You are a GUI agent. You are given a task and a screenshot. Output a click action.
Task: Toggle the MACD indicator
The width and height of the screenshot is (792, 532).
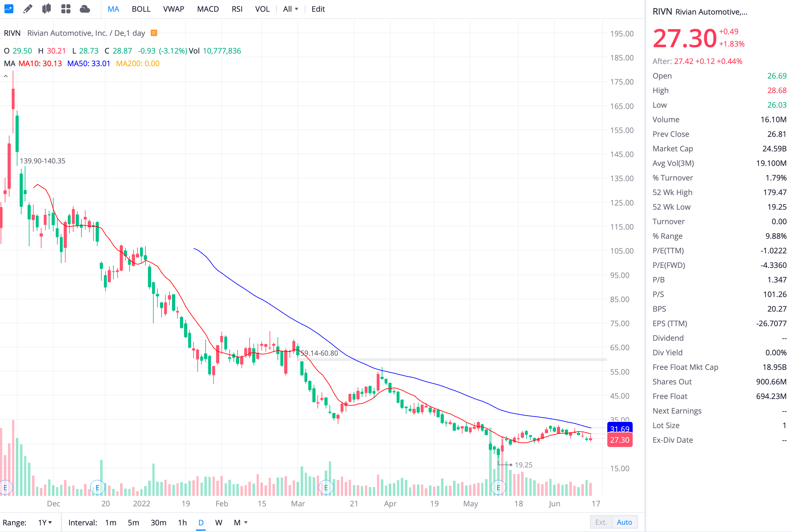[208, 9]
